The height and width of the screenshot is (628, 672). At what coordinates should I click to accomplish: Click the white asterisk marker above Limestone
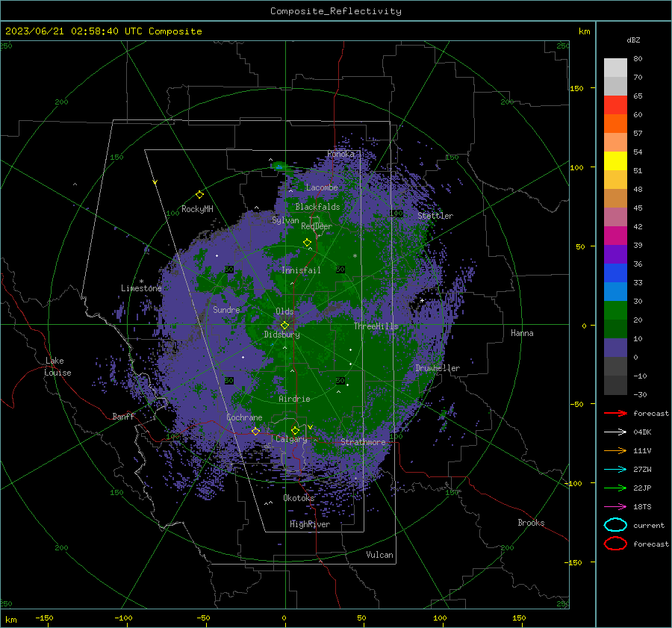(141, 282)
